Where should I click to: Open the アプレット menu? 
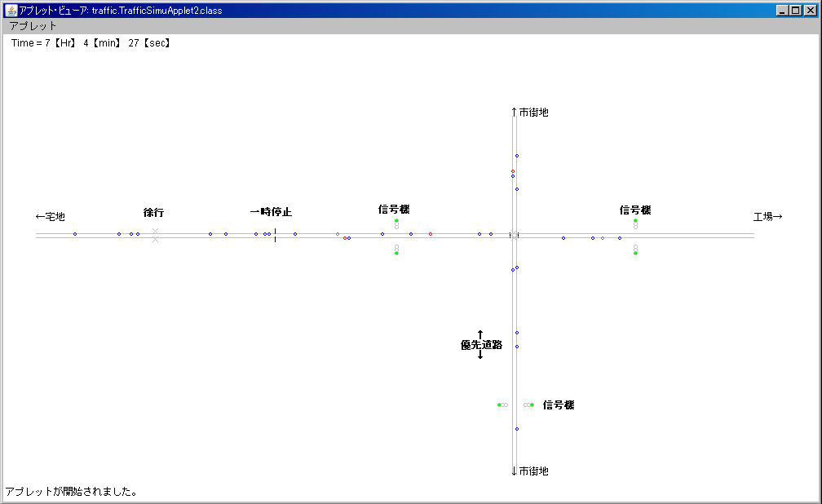(x=33, y=26)
